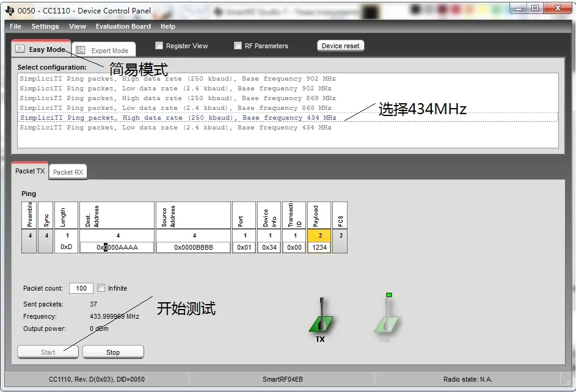Click the Payload column header

(x=319, y=216)
